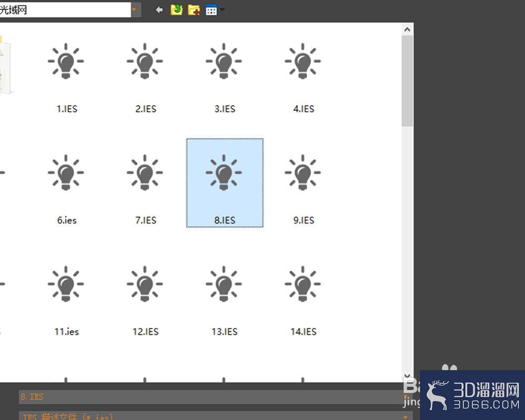Viewport: 525px width, 420px height.
Task: Go up one folder level
Action: point(176,10)
